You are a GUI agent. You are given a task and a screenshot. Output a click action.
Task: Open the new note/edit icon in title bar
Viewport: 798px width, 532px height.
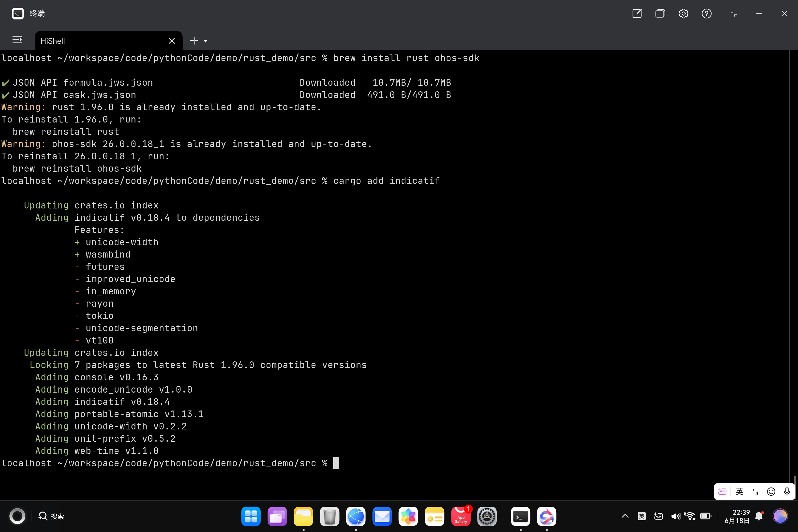(637, 14)
